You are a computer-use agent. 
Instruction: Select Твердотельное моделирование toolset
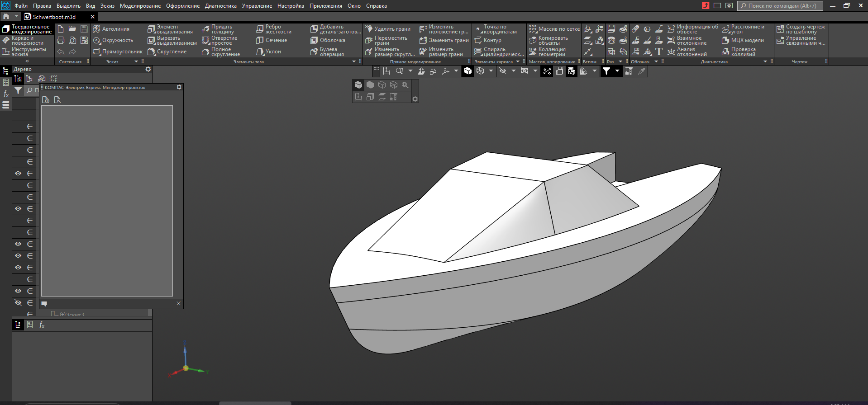point(27,29)
